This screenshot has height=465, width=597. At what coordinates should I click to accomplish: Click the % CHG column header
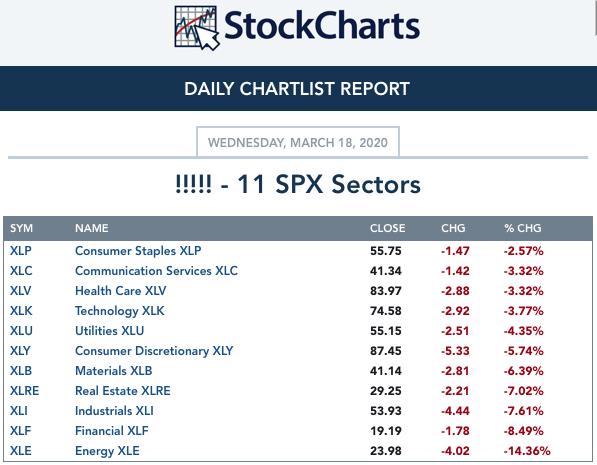click(522, 228)
